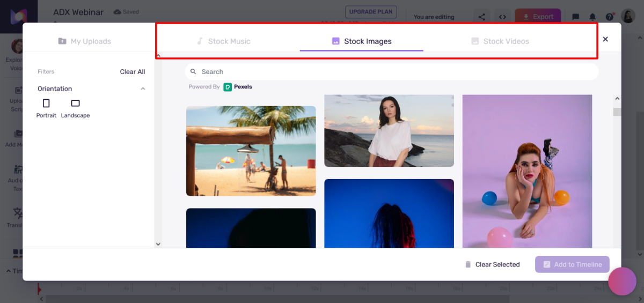The width and height of the screenshot is (644, 303).
Task: Click the timeline scroll-left arrow
Action: tap(42, 299)
